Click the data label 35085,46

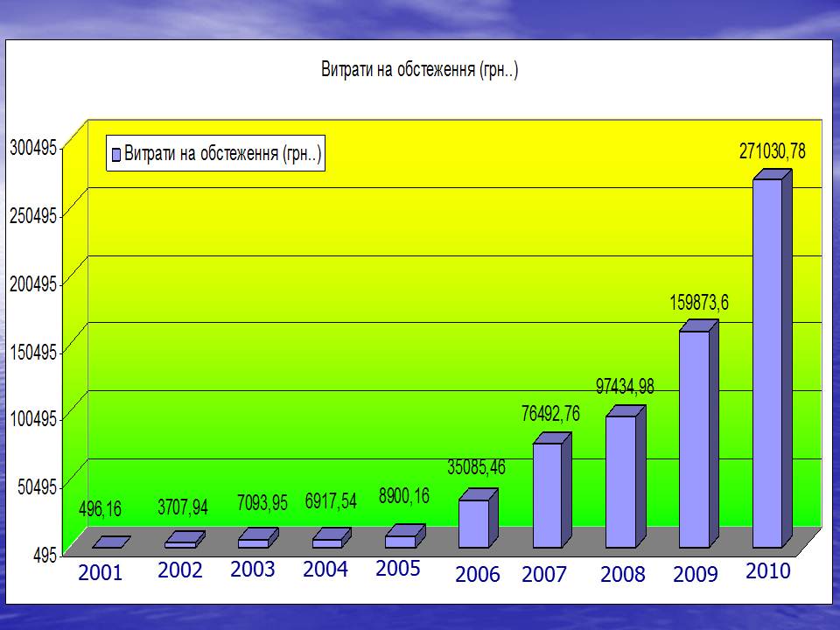point(477,467)
